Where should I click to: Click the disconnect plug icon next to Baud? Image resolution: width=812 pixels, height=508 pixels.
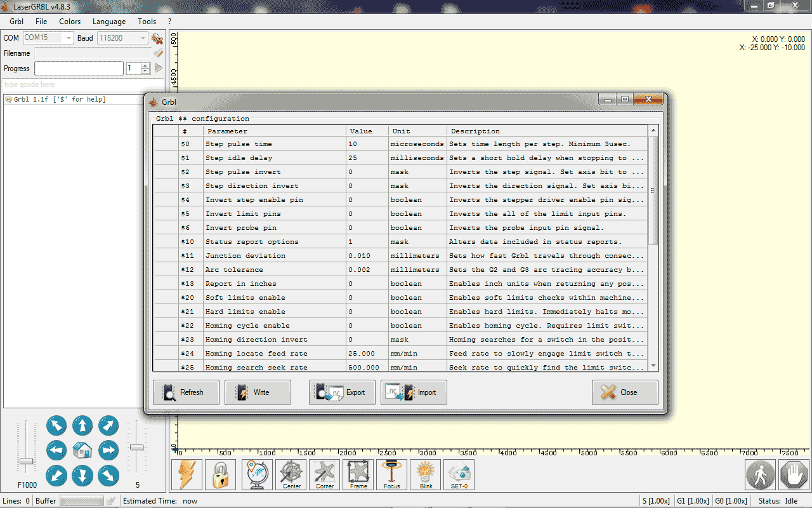[x=157, y=39]
